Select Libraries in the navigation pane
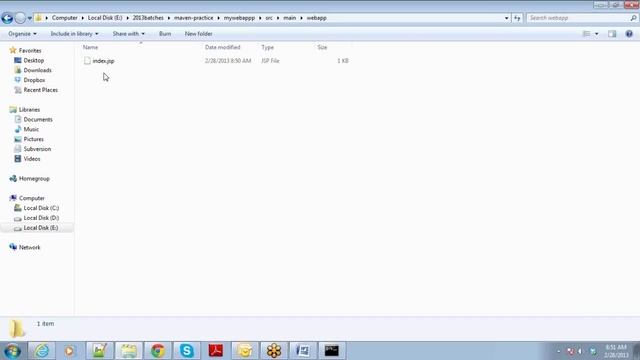640x360 pixels. point(29,110)
